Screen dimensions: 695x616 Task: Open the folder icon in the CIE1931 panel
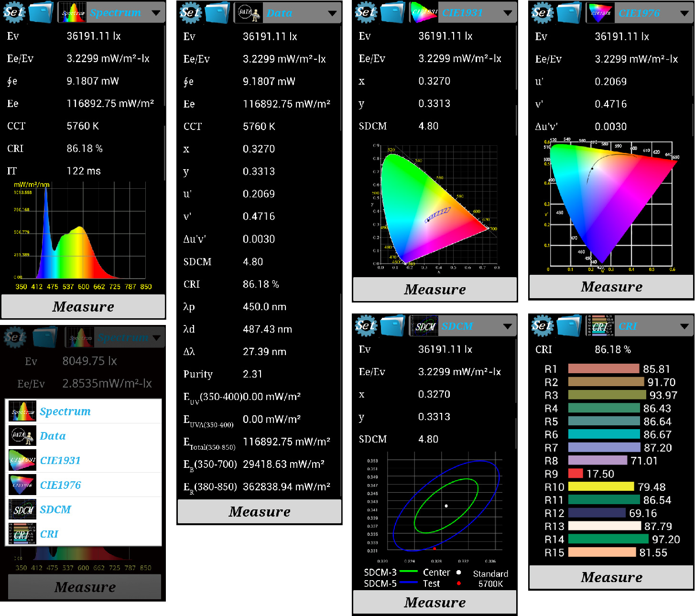[x=393, y=12]
